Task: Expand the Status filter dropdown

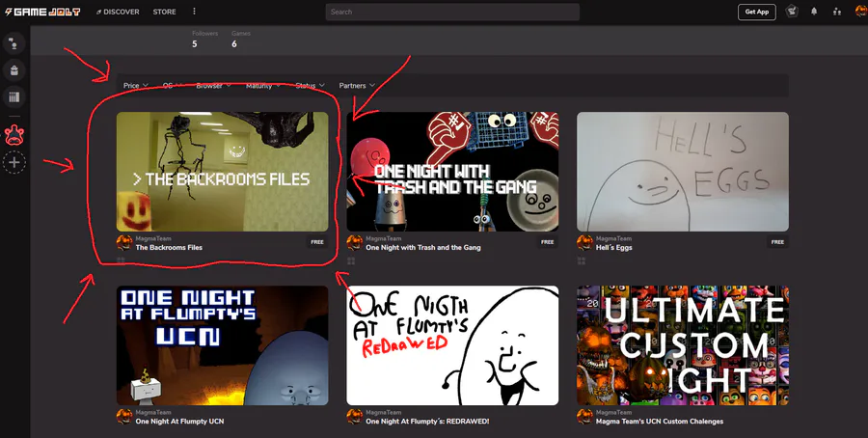Action: click(x=310, y=85)
